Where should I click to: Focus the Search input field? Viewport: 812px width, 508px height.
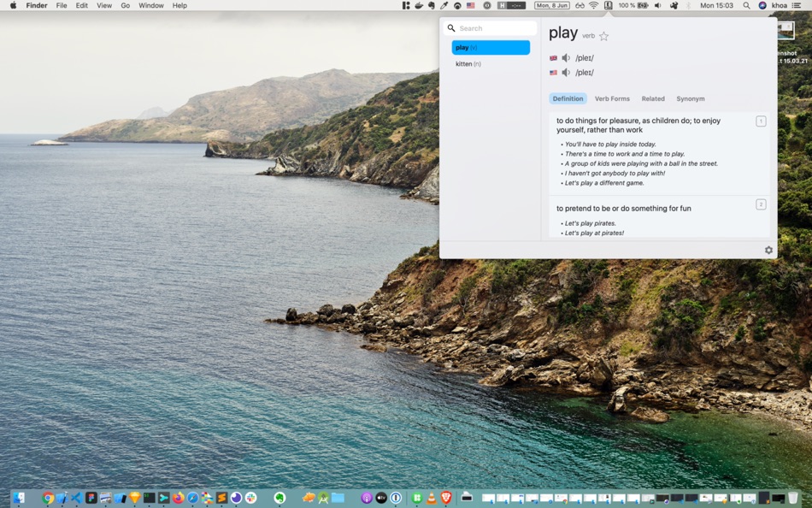(x=490, y=28)
